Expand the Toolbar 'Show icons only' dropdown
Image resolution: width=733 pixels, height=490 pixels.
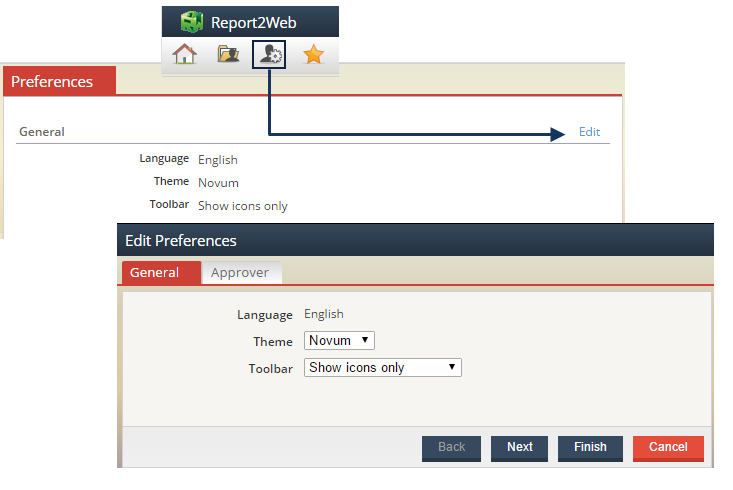point(382,368)
